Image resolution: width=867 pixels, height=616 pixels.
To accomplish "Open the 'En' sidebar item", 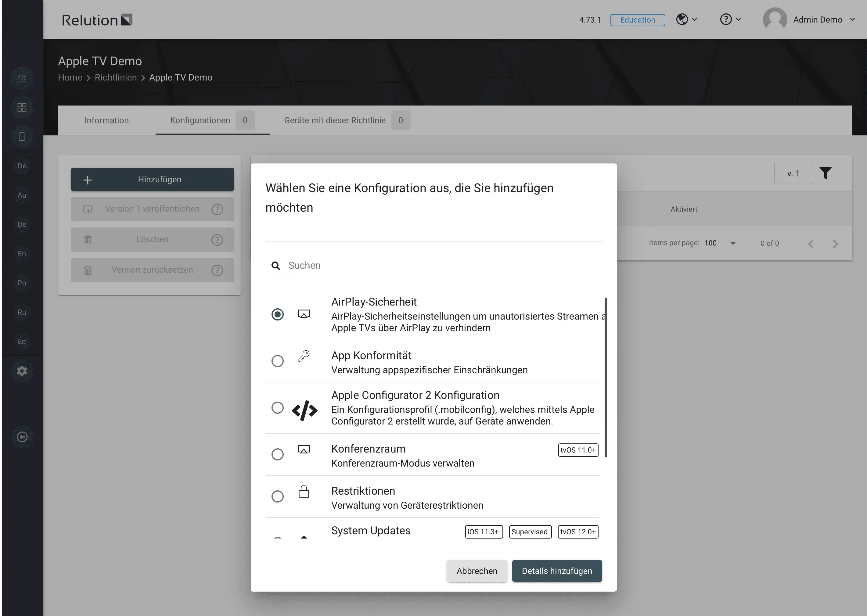I will click(22, 253).
